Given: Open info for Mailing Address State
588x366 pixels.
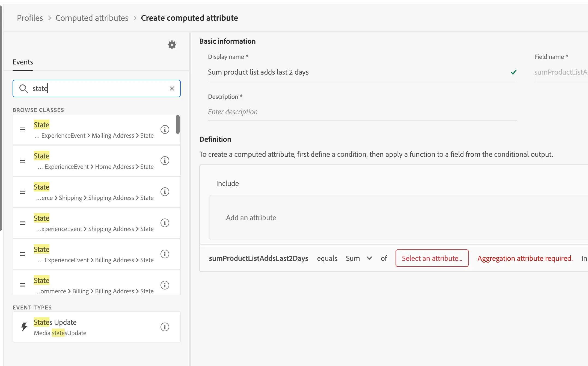Looking at the screenshot, I should pyautogui.click(x=165, y=129).
